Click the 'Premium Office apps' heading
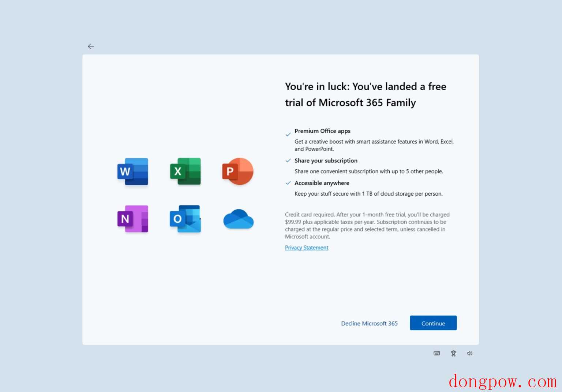The width and height of the screenshot is (562, 392). click(x=322, y=131)
